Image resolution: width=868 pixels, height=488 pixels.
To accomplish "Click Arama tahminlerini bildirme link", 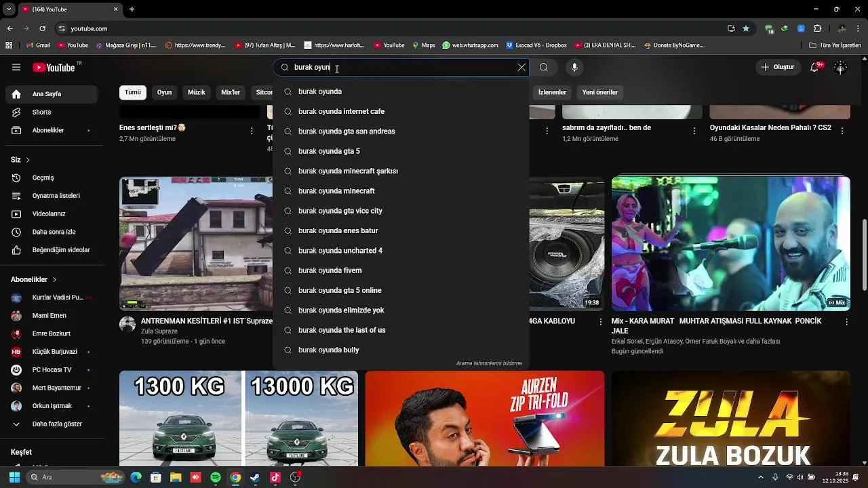I will click(x=489, y=363).
